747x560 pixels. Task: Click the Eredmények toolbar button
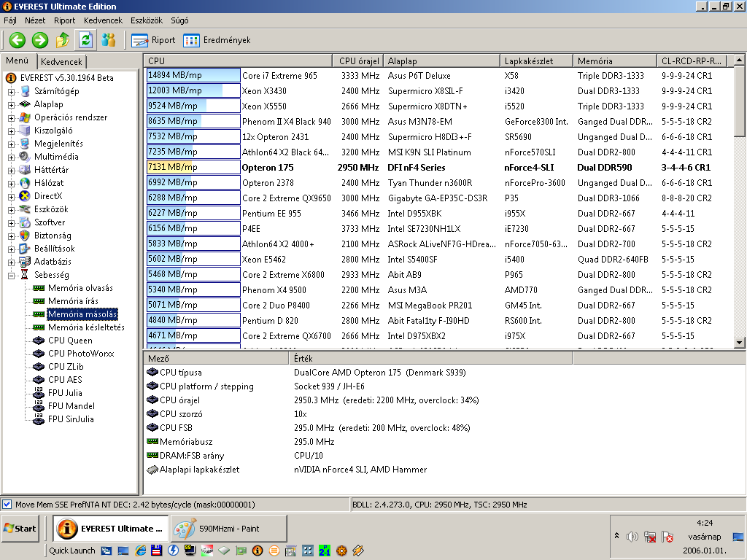[217, 40]
